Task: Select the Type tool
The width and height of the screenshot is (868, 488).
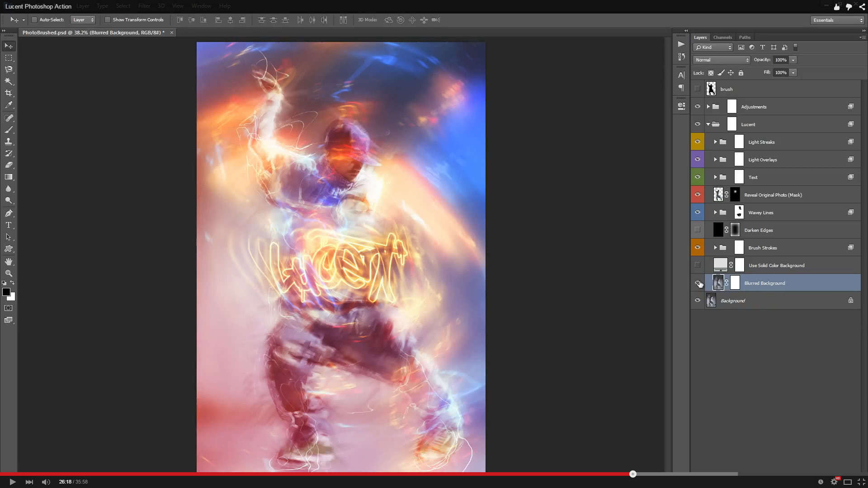Action: (9, 225)
